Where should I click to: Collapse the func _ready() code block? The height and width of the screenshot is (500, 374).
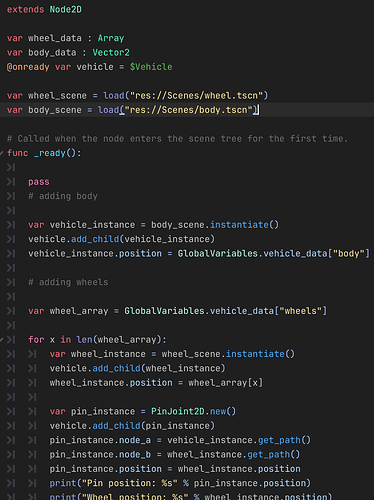(2, 153)
